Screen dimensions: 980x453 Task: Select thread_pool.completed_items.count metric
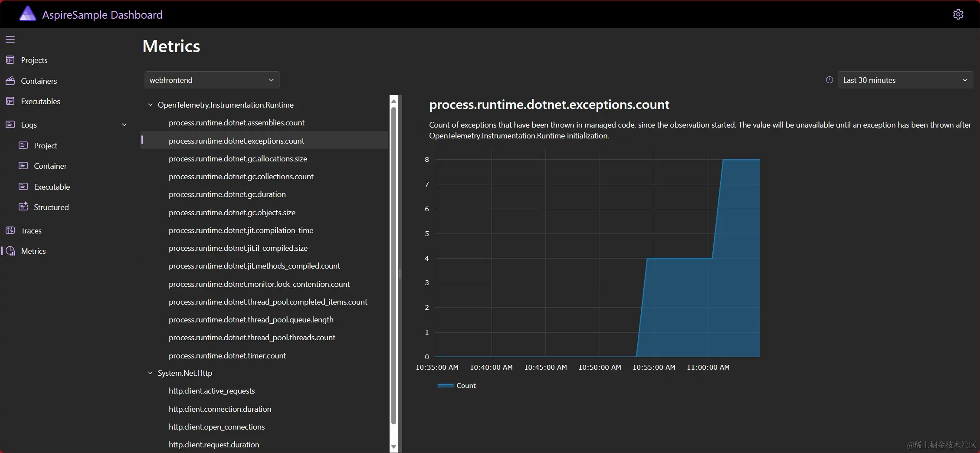(x=268, y=302)
